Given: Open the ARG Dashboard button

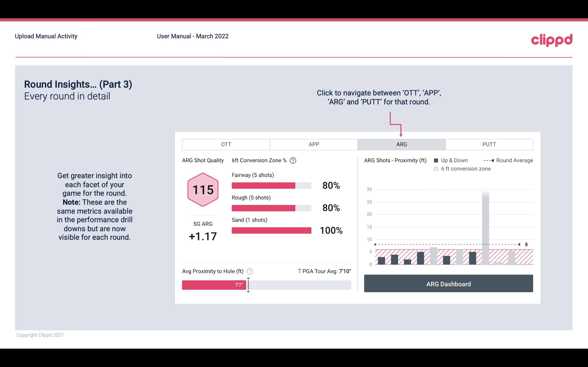Looking at the screenshot, I should click(448, 284).
